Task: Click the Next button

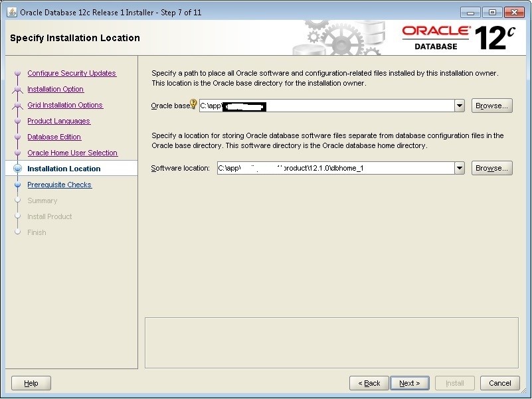Action: (410, 383)
